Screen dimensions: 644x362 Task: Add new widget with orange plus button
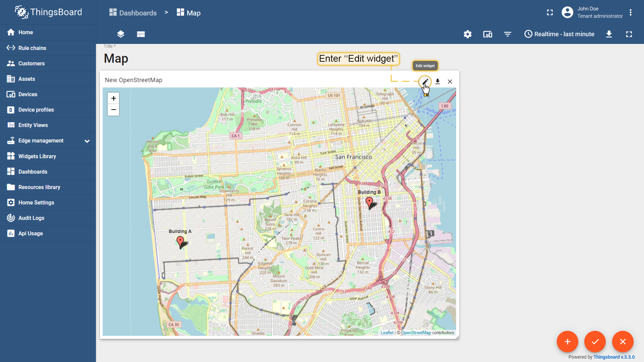click(x=568, y=342)
